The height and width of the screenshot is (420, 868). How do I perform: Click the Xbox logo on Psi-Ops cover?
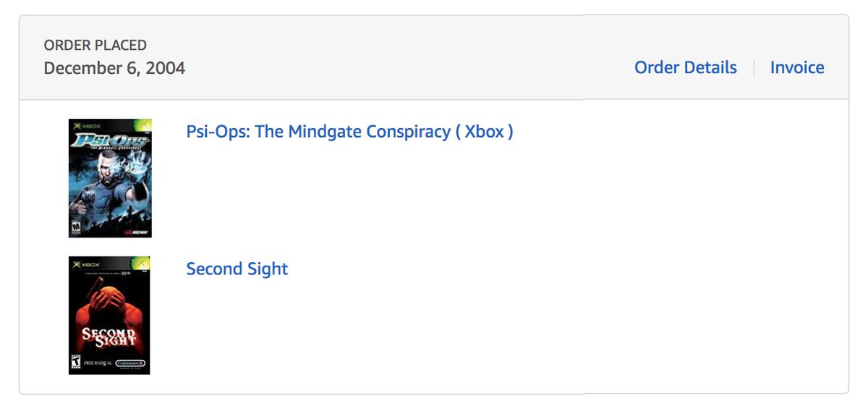click(87, 125)
